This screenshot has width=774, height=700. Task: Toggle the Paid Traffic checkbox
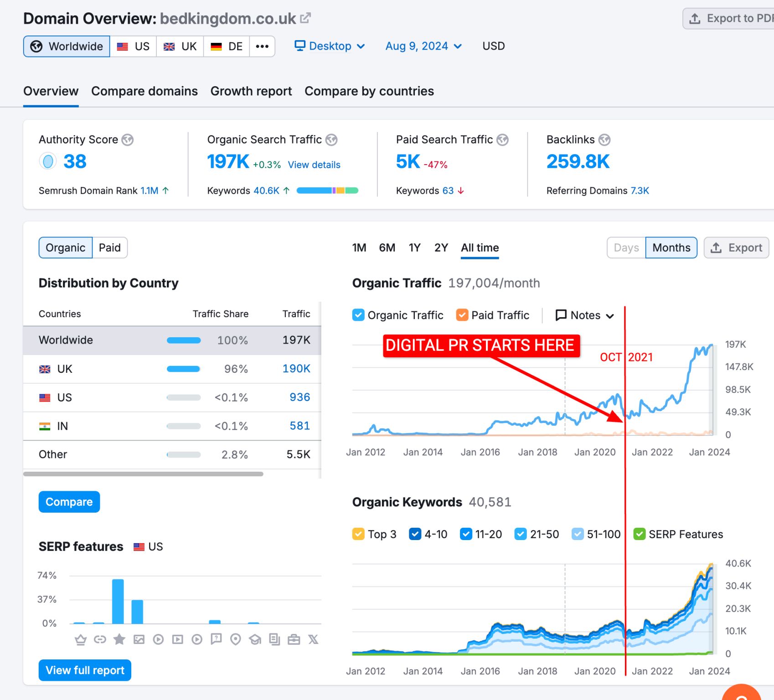(x=462, y=315)
